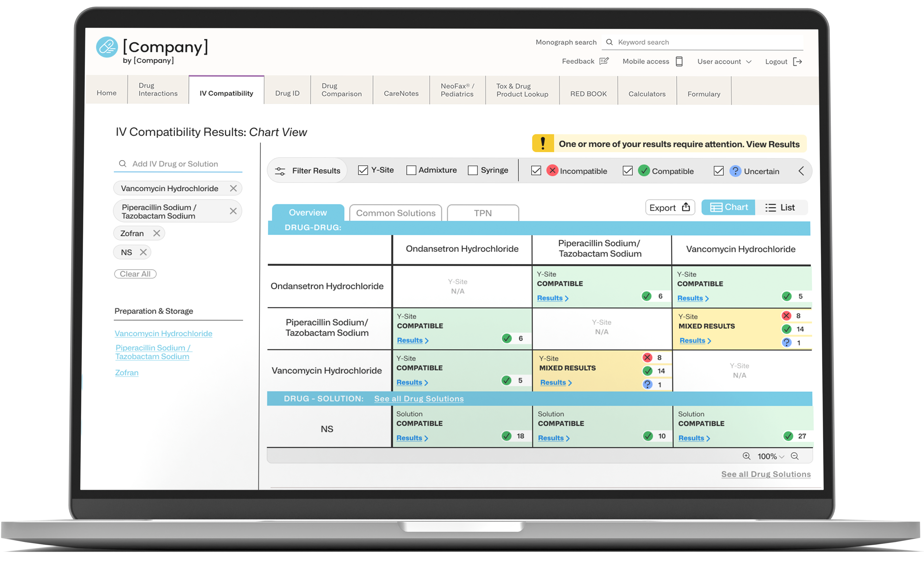Click the Add IV Drug search icon
This screenshot has height=564, width=924.
pyautogui.click(x=122, y=163)
